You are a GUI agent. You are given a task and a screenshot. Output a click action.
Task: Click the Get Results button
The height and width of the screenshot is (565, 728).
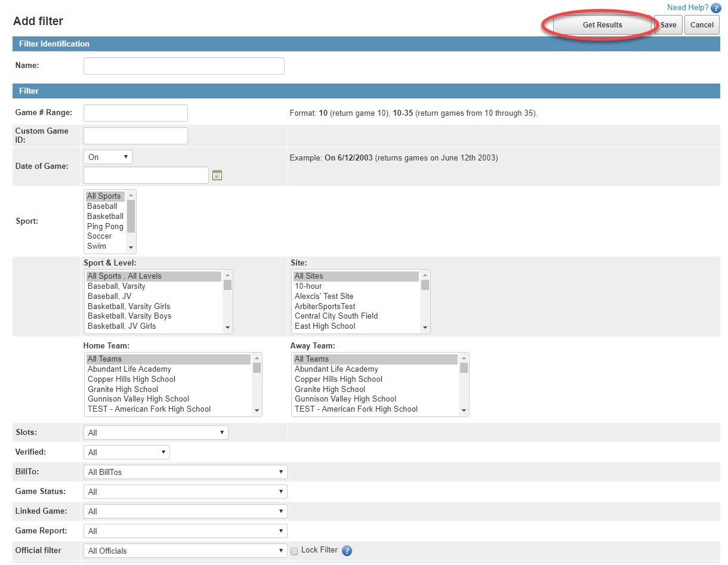coord(603,25)
